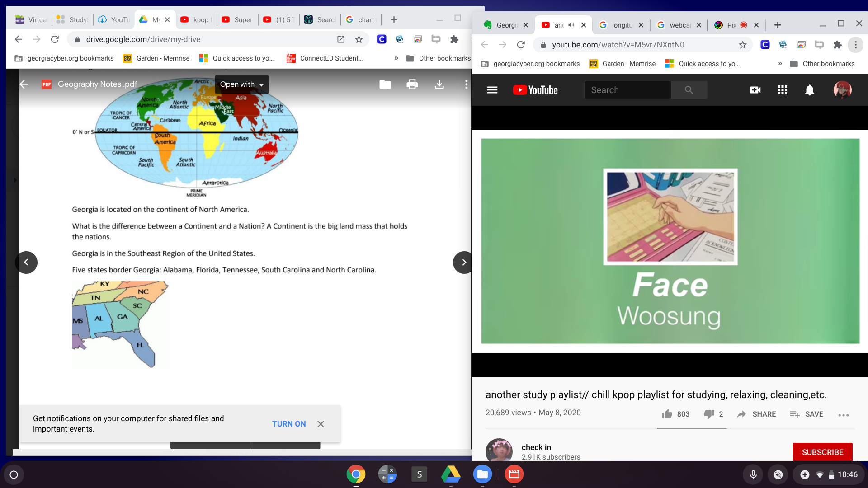Like the kpop study playlist video
Image resolution: width=868 pixels, height=488 pixels.
coord(675,414)
